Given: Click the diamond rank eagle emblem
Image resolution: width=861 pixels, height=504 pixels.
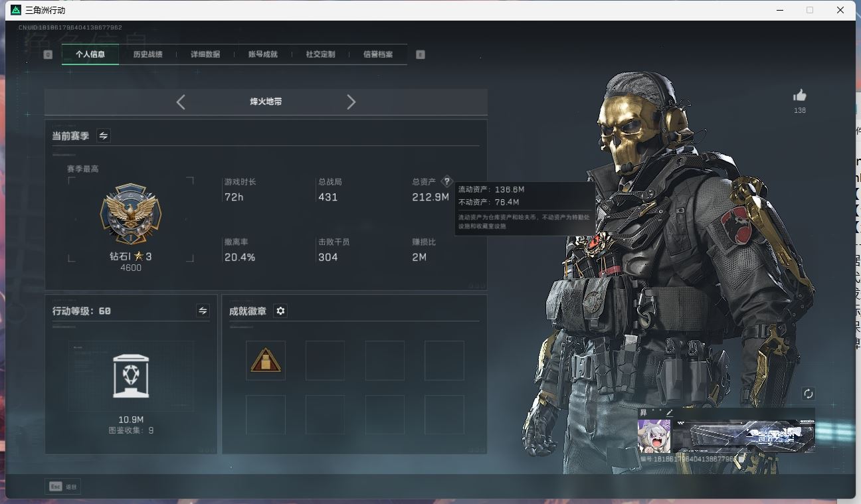Looking at the screenshot, I should (x=131, y=215).
